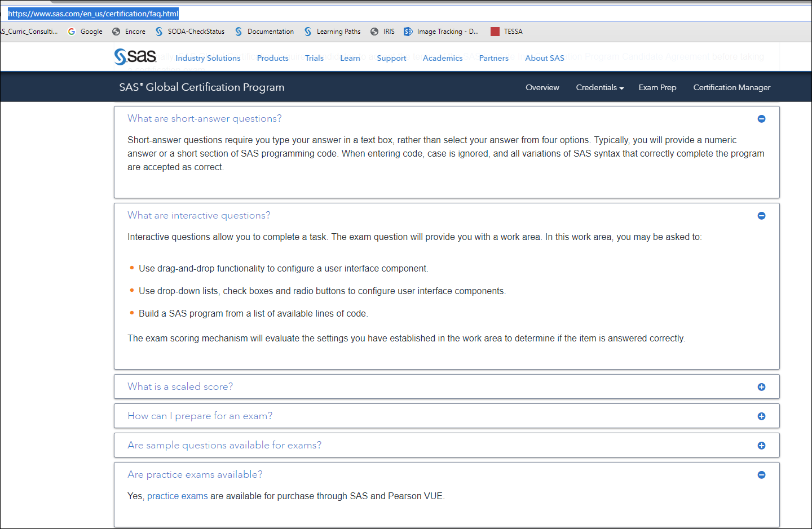Expand 'Are sample questions available for exams?'

pyautogui.click(x=761, y=445)
